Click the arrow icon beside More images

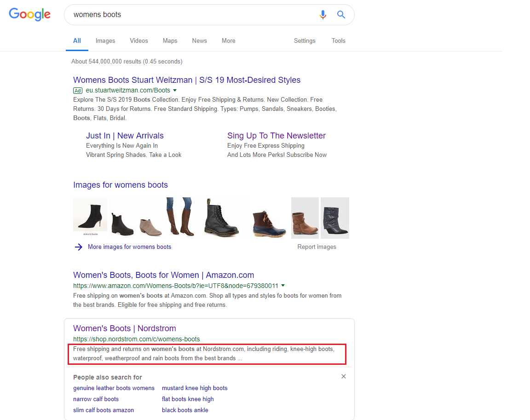[78, 247]
